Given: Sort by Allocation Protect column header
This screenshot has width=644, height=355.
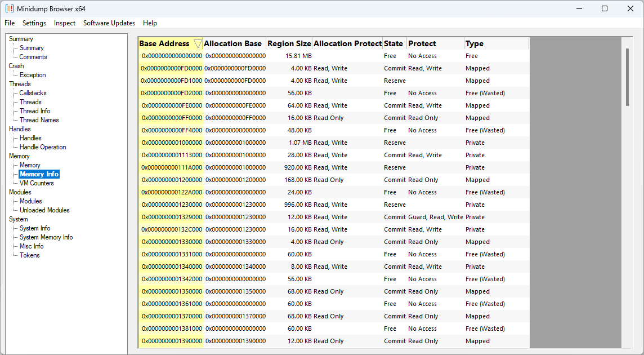Looking at the screenshot, I should 347,43.
